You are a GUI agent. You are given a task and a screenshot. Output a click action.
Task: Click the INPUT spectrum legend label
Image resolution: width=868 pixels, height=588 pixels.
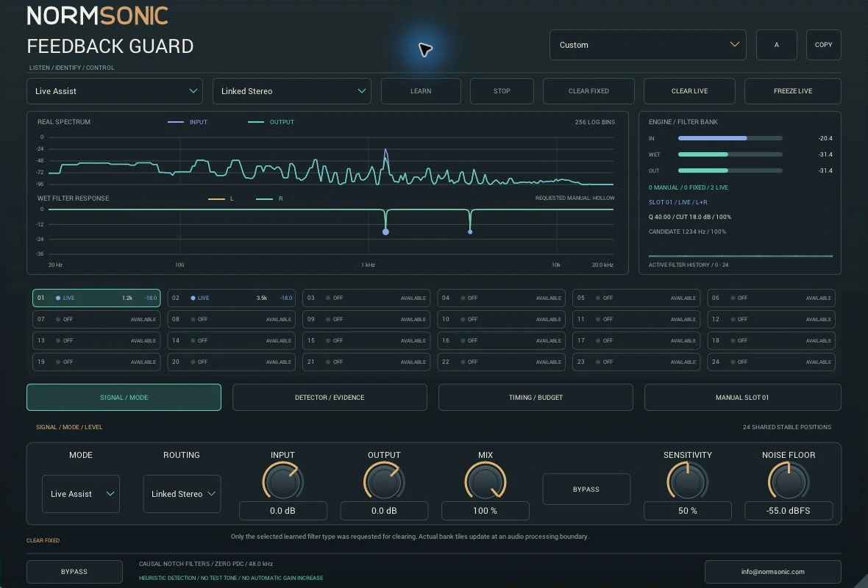tap(198, 122)
